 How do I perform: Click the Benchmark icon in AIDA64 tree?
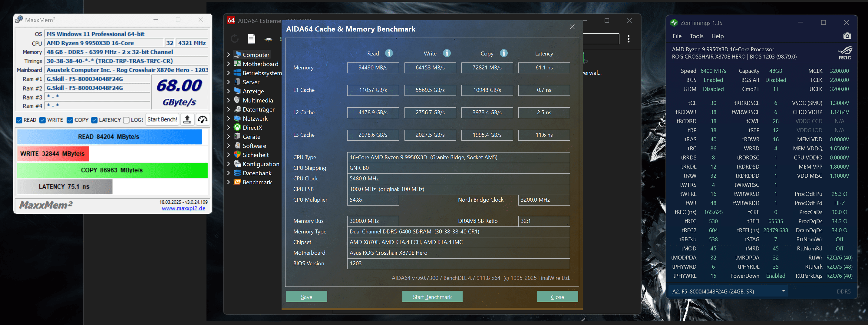(x=238, y=182)
